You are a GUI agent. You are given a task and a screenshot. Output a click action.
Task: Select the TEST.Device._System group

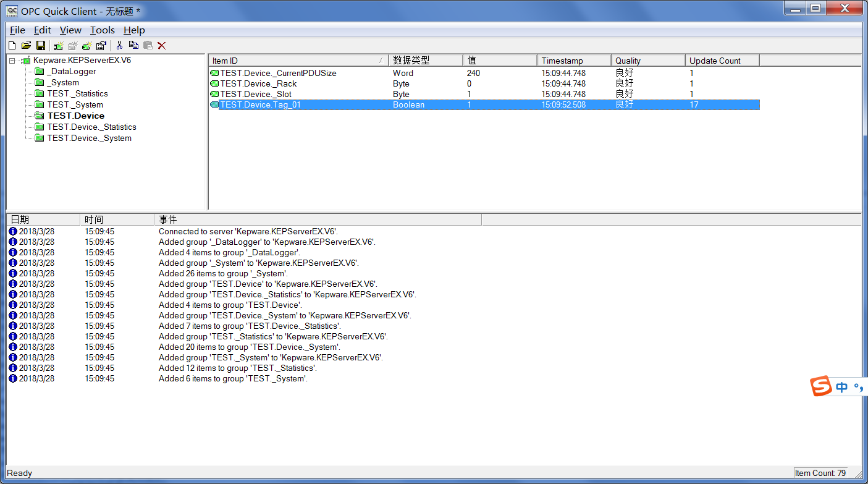point(89,138)
